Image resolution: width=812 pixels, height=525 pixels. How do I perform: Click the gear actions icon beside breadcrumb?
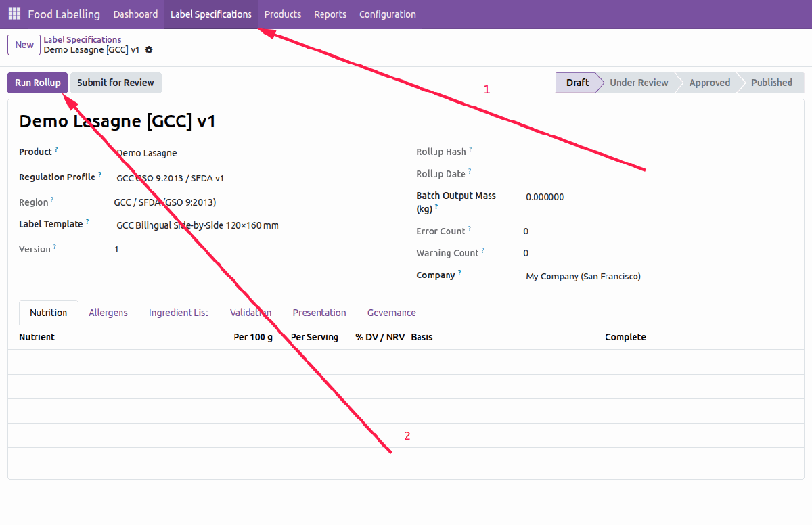coord(149,50)
